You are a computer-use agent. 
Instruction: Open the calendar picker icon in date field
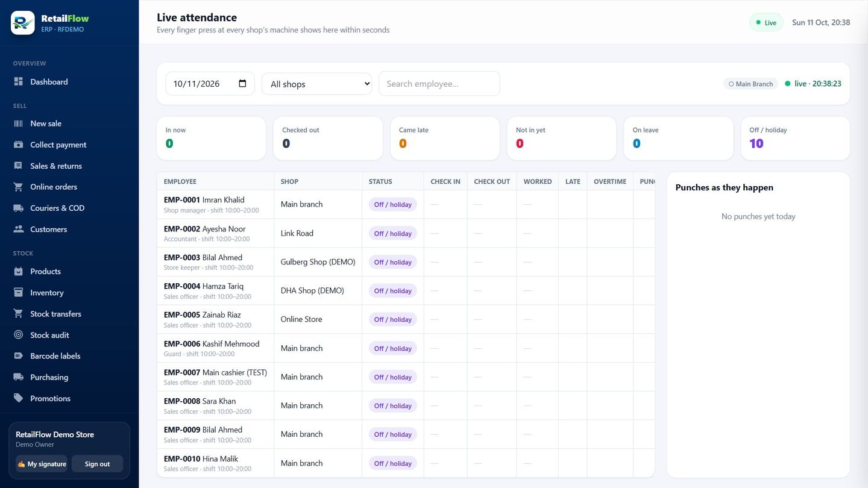242,84
